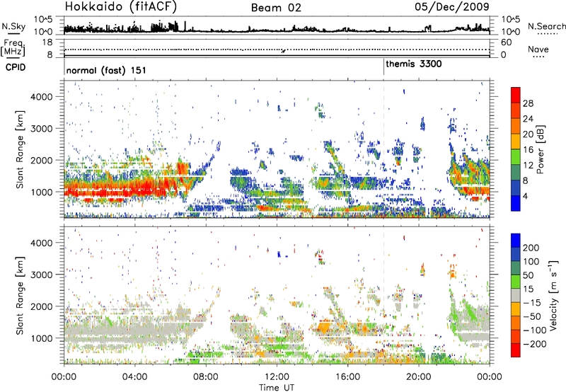Click the '04:00' time axis label

coord(135,377)
